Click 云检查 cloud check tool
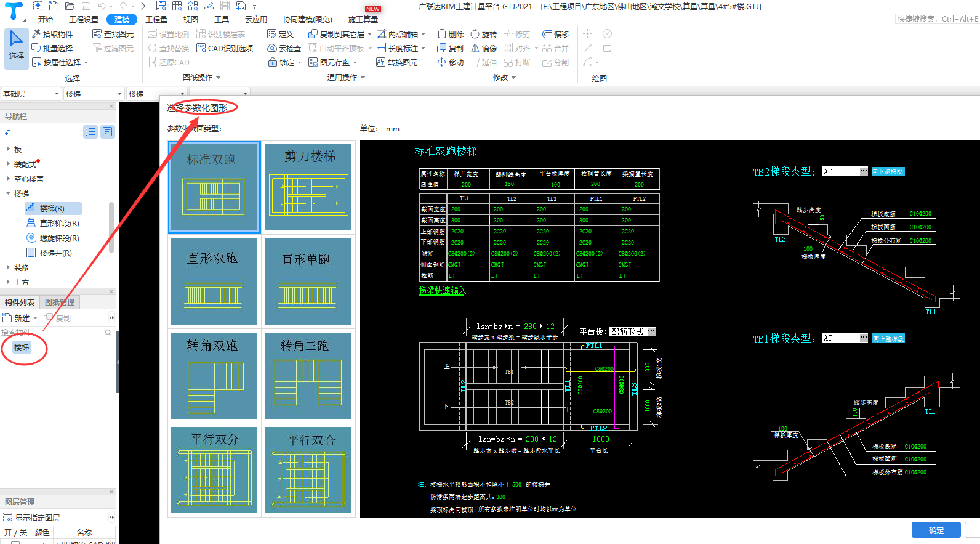The width and height of the screenshot is (980, 544). pyautogui.click(x=284, y=48)
